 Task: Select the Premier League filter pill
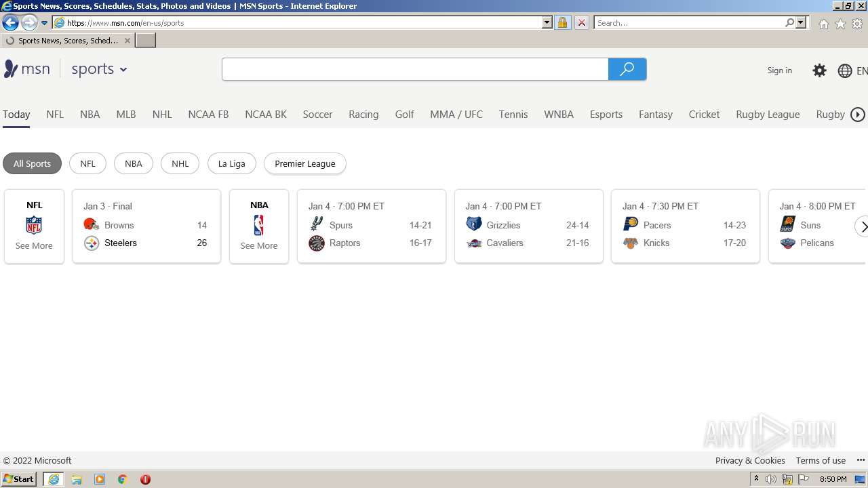(305, 163)
